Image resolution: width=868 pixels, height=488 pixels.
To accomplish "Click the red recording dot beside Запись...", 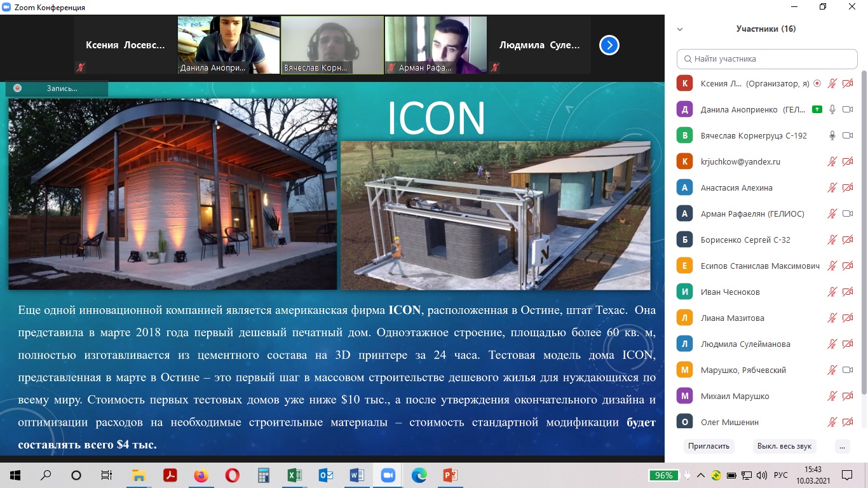I will click(18, 88).
